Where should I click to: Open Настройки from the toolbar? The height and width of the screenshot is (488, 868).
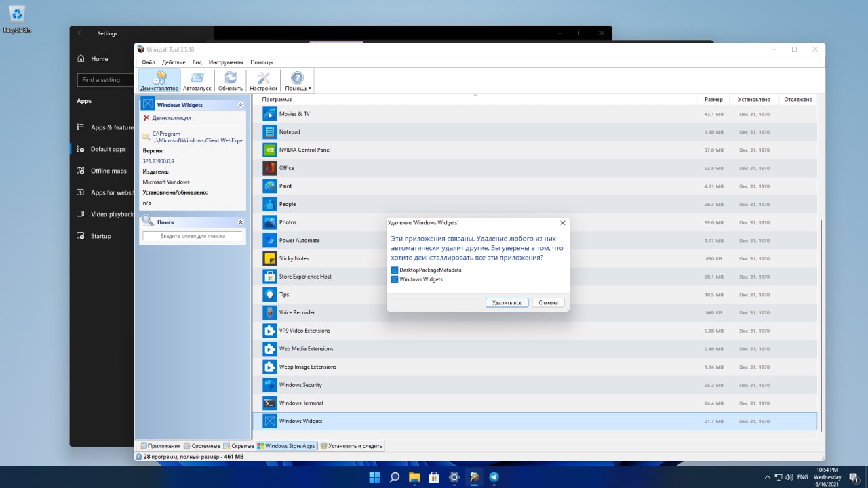(x=263, y=81)
